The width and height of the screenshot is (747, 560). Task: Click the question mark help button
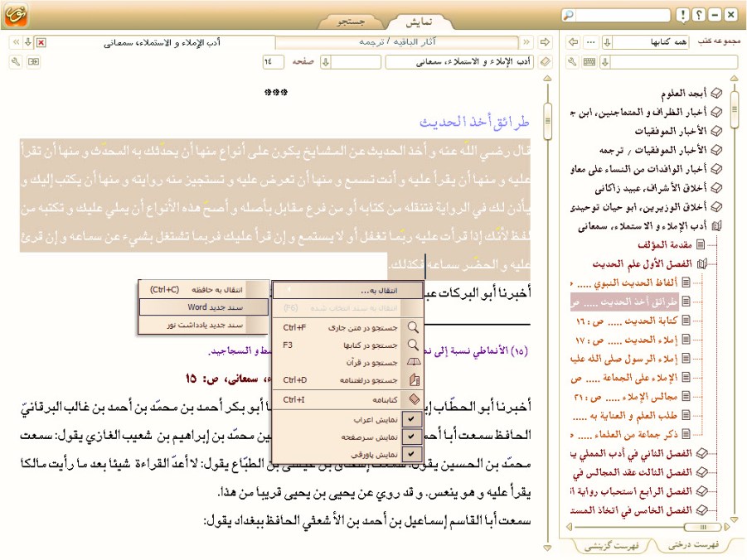[x=698, y=15]
